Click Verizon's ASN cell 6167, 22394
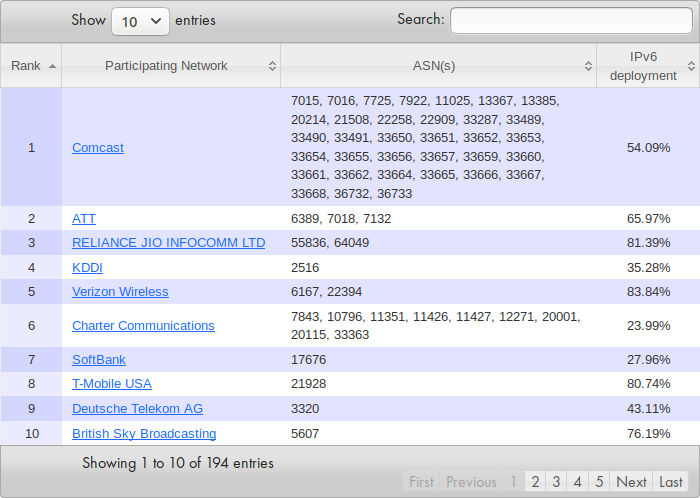The width and height of the screenshot is (700, 498). [x=438, y=292]
